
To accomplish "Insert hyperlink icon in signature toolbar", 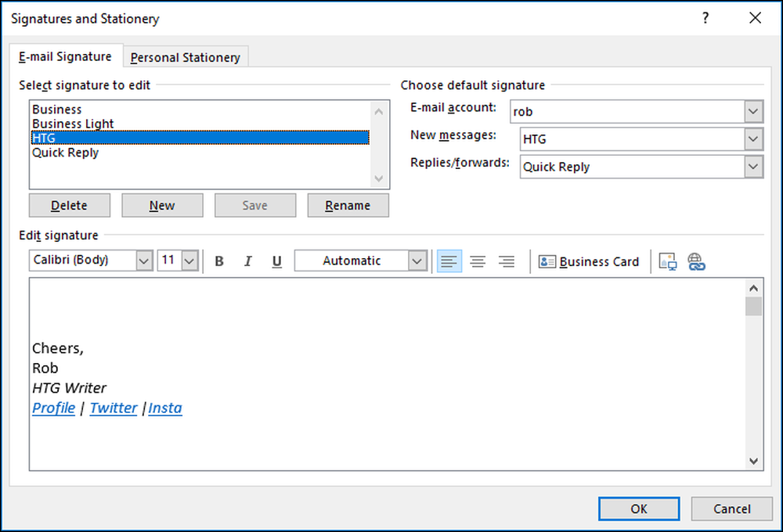I will [x=696, y=261].
